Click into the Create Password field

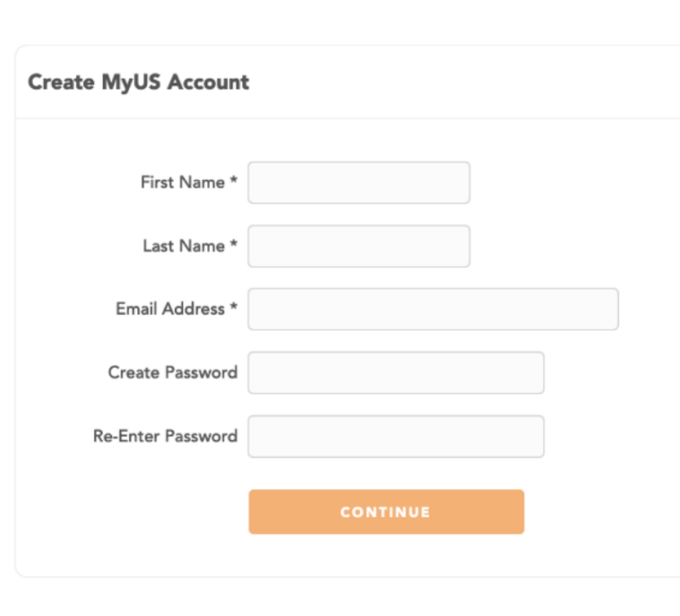[396, 373]
